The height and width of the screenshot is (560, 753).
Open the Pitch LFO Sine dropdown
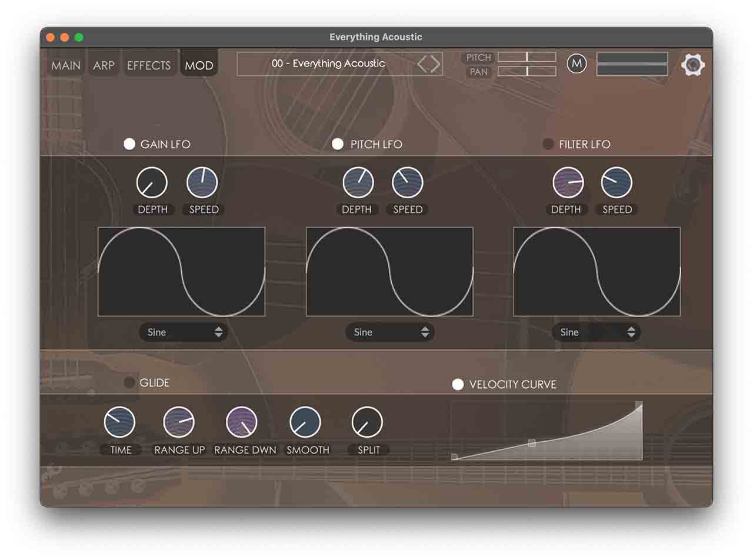pyautogui.click(x=389, y=332)
